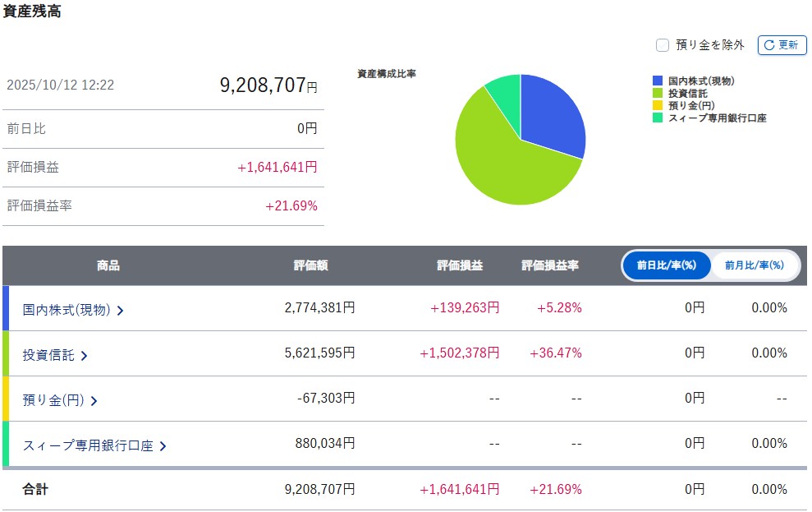Open the 投資信託 details link

point(48,355)
